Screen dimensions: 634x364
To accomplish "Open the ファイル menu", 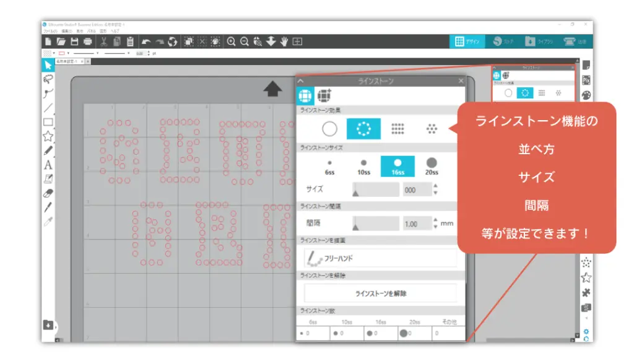I will click(50, 30).
